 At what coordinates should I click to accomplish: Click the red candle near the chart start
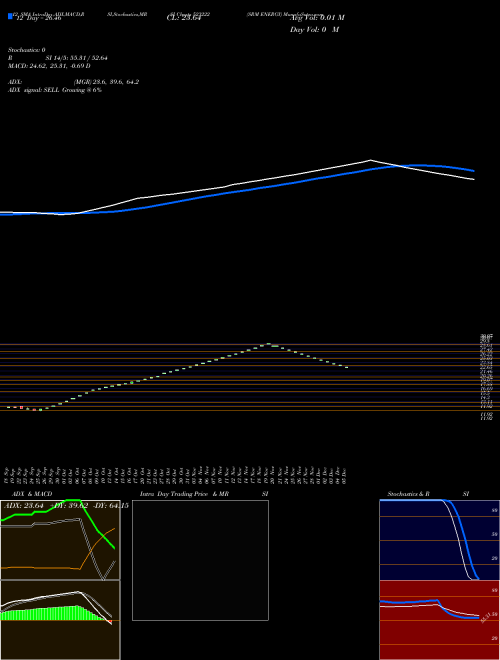click(x=21, y=407)
